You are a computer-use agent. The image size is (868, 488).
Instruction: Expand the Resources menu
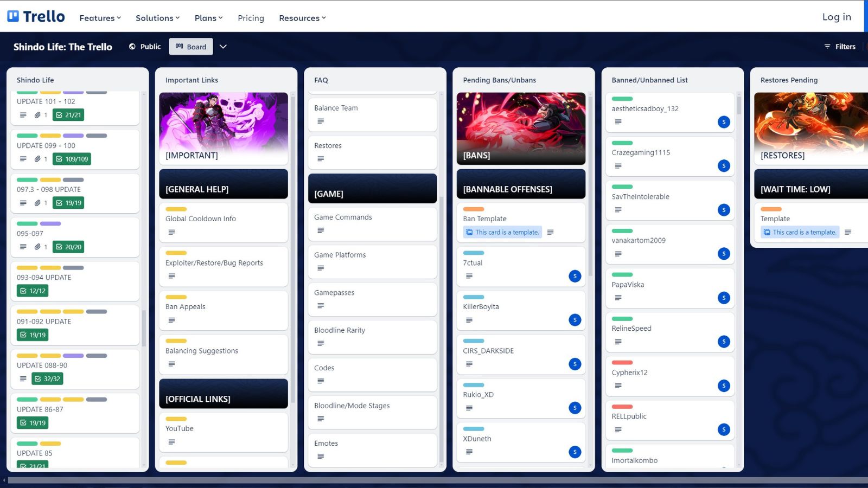302,18
